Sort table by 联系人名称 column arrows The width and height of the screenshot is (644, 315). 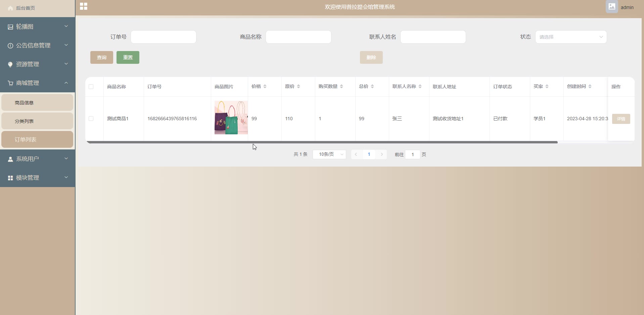coord(420,87)
